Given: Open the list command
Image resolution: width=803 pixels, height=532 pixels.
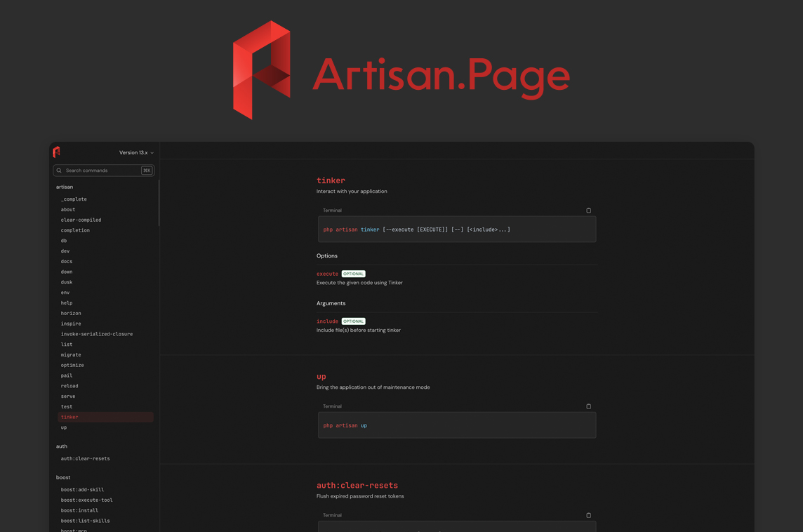Looking at the screenshot, I should 67,345.
